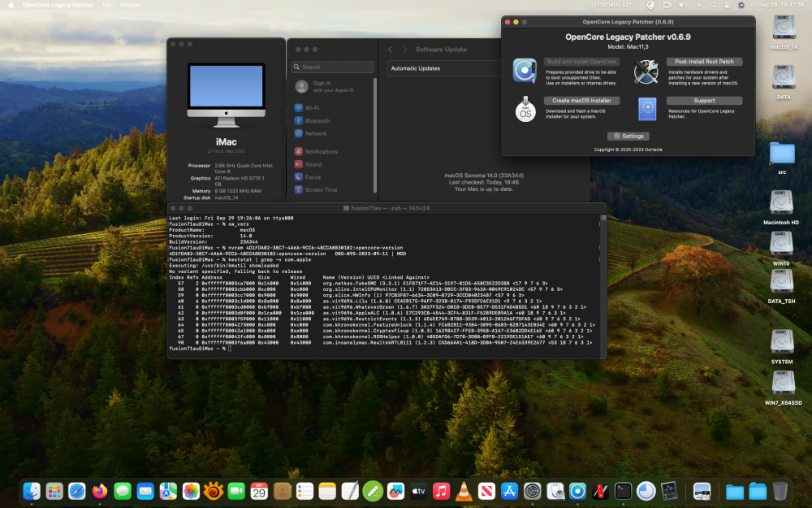This screenshot has width=812, height=508.
Task: Click the Post-Install Root Patch button
Action: pos(704,61)
